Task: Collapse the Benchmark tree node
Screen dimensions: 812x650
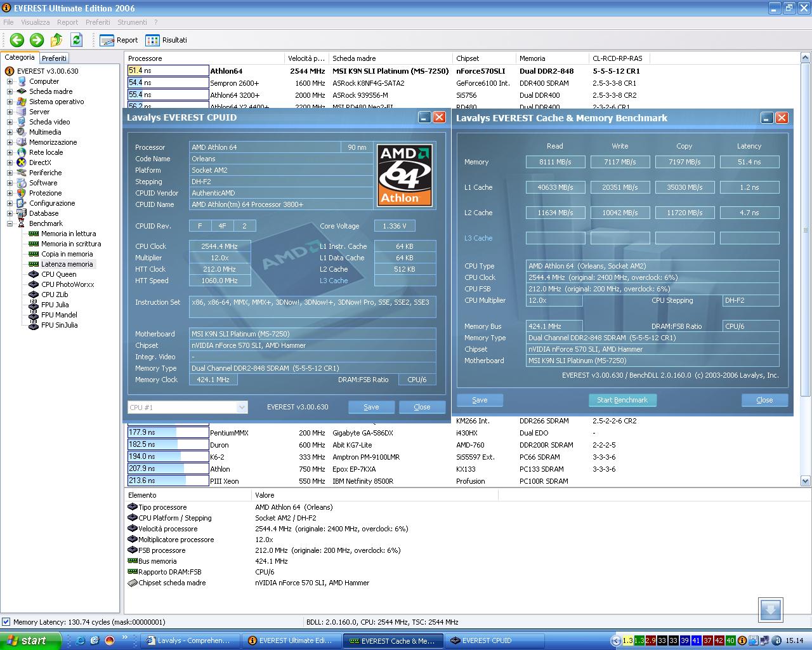Action: pyautogui.click(x=10, y=223)
